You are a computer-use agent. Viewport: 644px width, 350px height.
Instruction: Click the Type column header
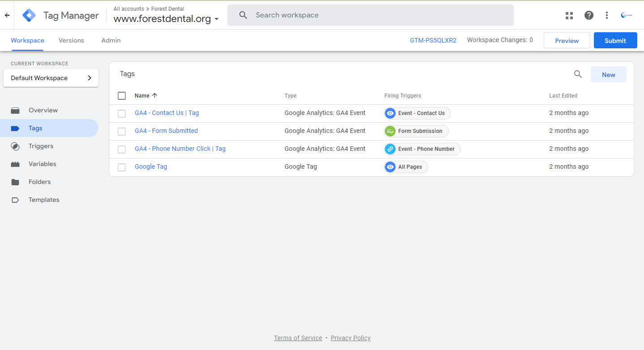click(290, 95)
